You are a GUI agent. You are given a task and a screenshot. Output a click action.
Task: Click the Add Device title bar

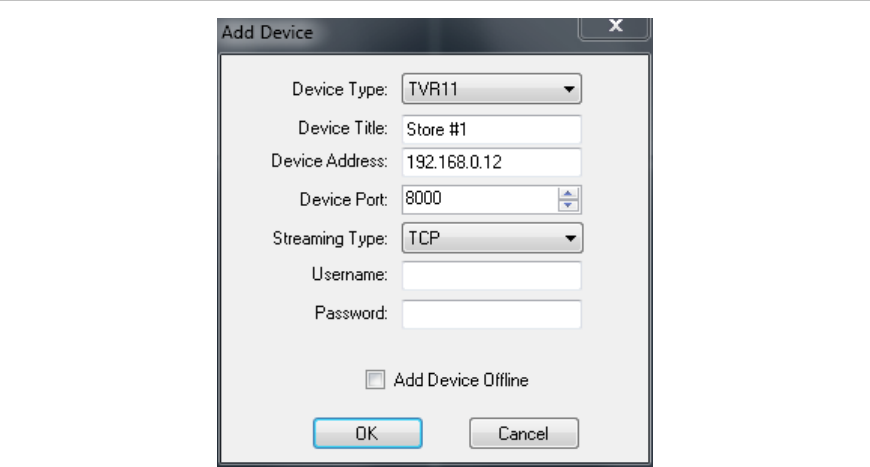pyautogui.click(x=400, y=33)
